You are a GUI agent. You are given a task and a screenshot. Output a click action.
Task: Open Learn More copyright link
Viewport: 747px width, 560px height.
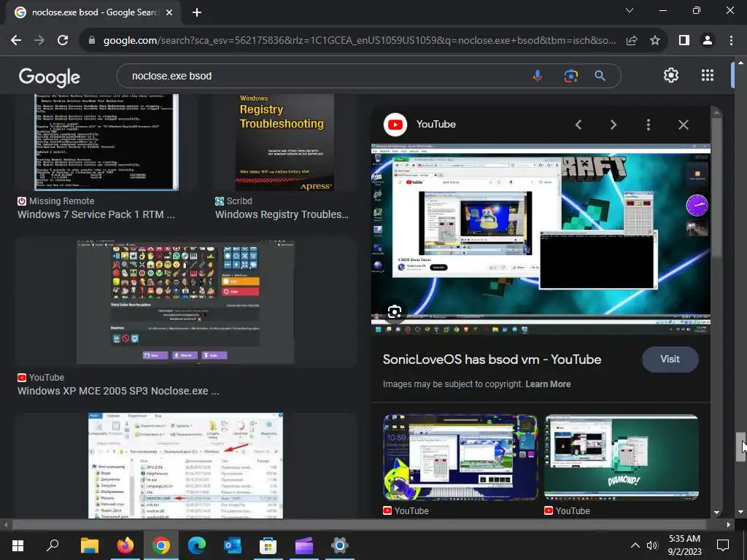(x=548, y=384)
